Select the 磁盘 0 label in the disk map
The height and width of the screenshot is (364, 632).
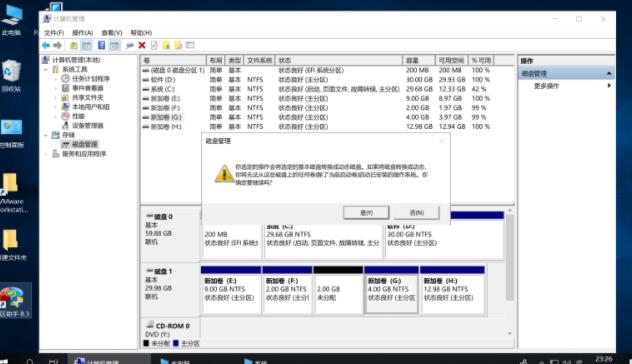[163, 216]
